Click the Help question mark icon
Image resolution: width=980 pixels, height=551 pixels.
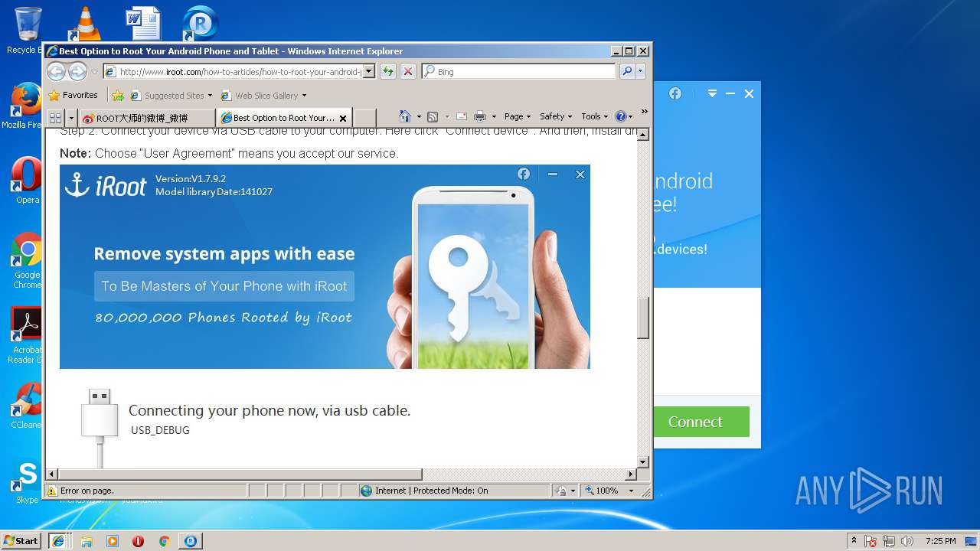point(620,116)
